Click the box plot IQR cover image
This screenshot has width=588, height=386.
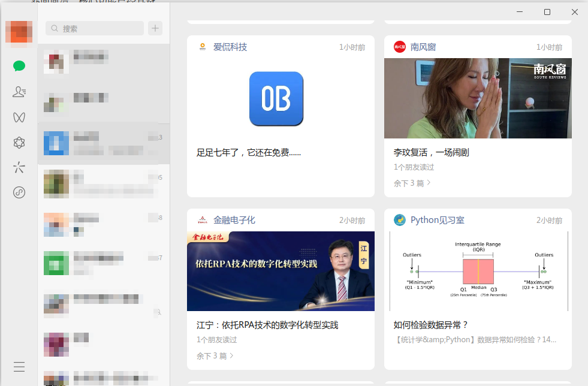[x=478, y=271]
